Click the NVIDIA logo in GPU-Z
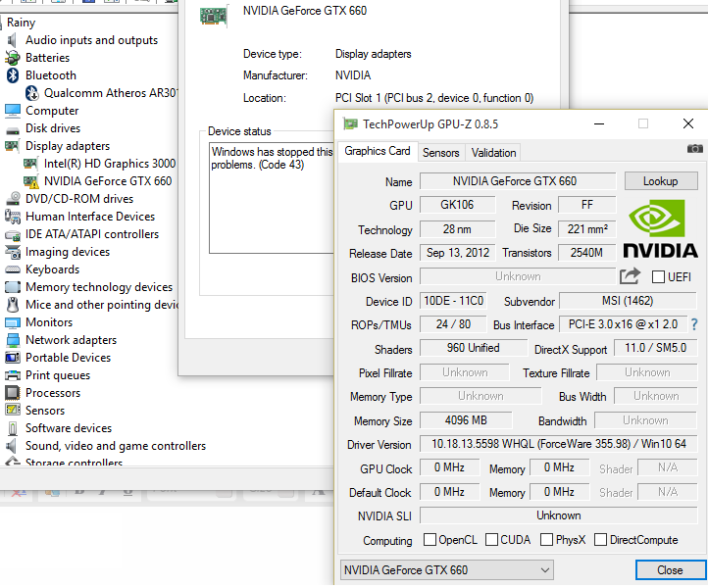The image size is (708, 588). coord(660,228)
